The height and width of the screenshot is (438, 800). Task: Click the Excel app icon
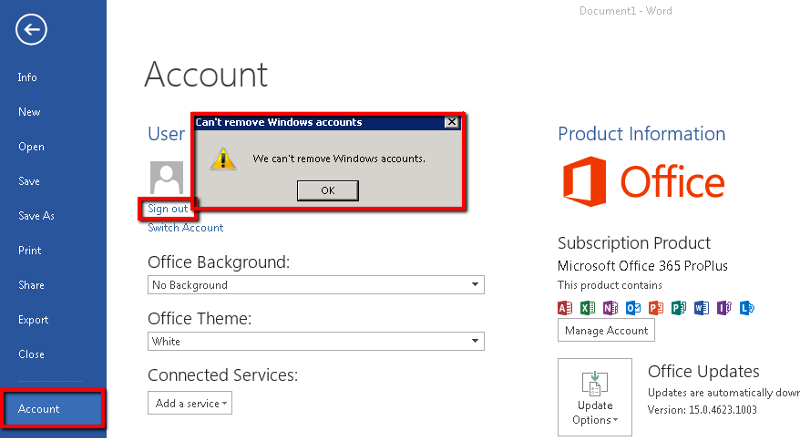click(588, 308)
